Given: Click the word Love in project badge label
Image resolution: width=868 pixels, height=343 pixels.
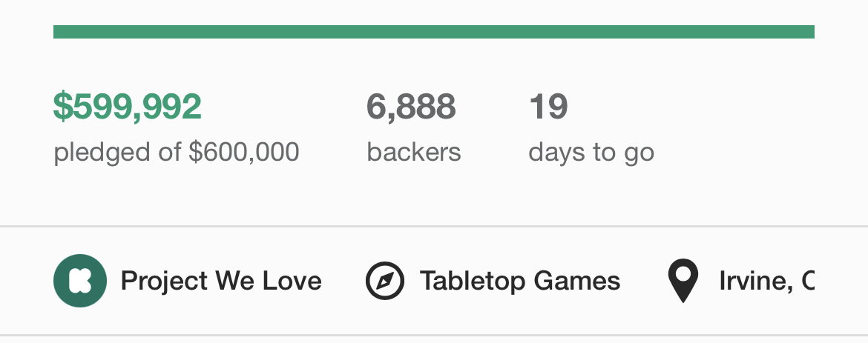Looking at the screenshot, I should click(x=292, y=281).
